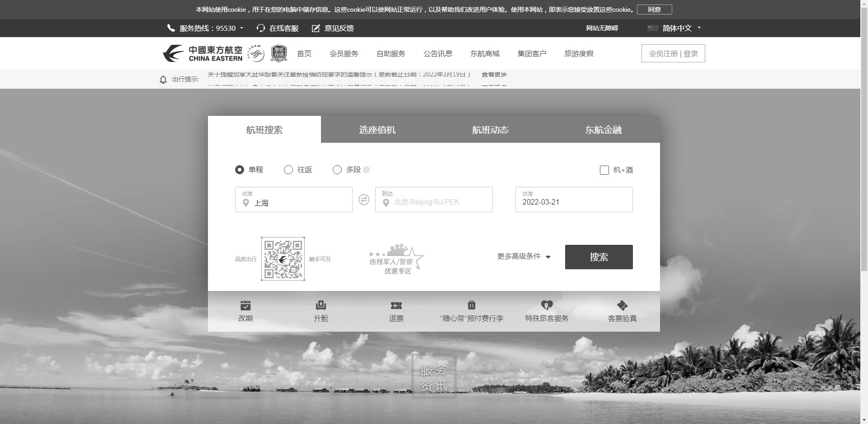Enable the 机+酒 checkbox
Viewport: 868px width, 424px height.
(604, 170)
